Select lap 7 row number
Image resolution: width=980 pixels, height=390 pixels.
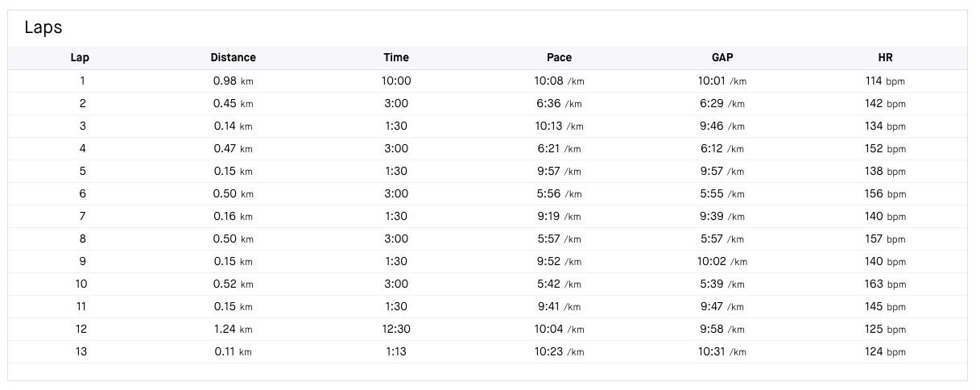[x=82, y=217]
